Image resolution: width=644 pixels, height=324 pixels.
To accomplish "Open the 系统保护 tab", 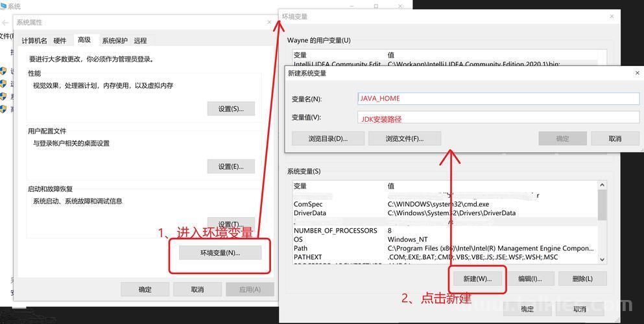I will (x=115, y=41).
